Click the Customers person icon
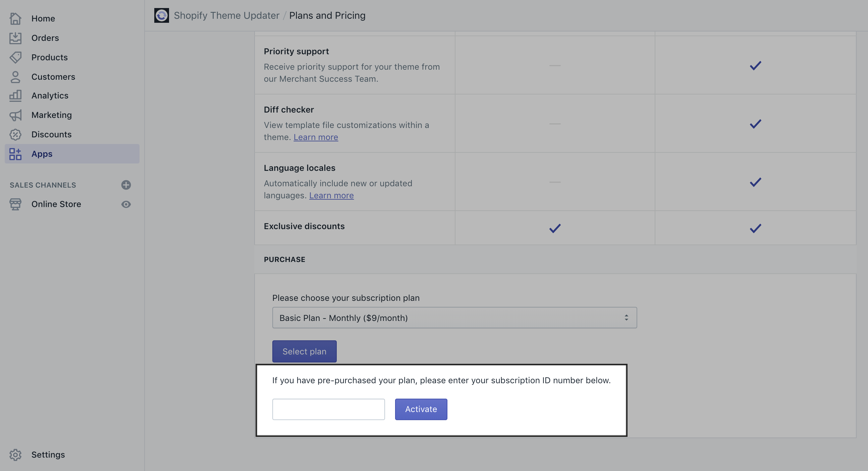The width and height of the screenshot is (868, 471). point(15,77)
